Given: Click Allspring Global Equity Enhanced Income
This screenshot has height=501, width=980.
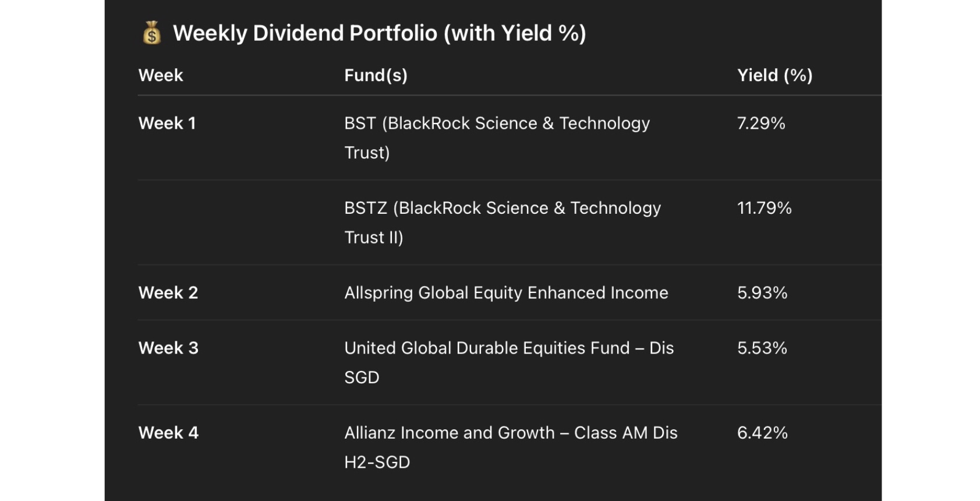Looking at the screenshot, I should pyautogui.click(x=506, y=292).
